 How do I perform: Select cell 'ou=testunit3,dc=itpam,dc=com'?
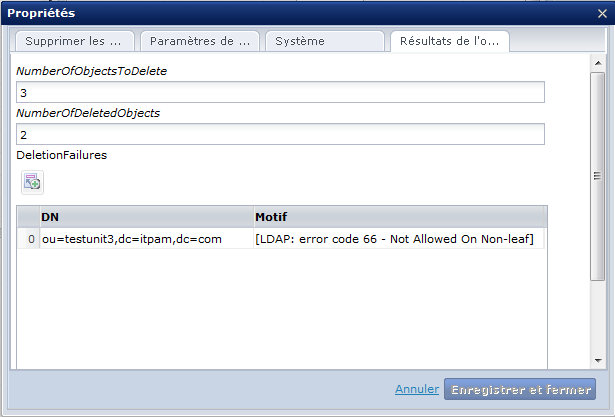(147, 239)
